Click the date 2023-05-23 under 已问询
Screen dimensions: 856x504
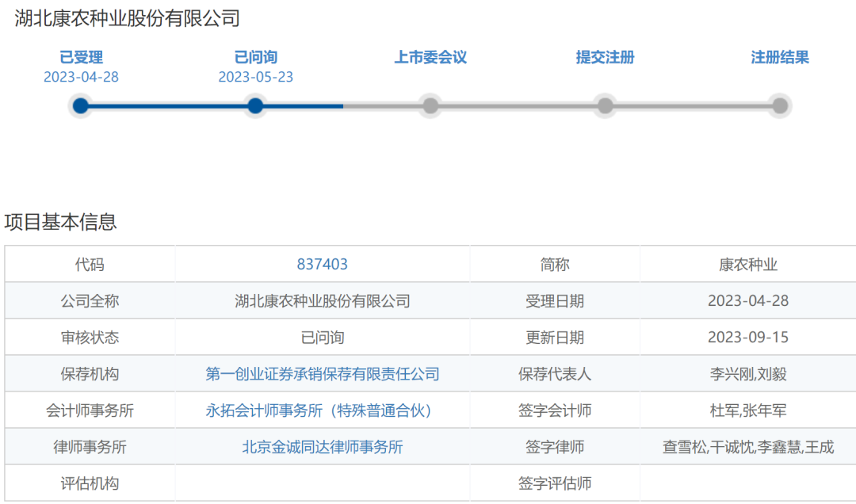pyautogui.click(x=255, y=77)
